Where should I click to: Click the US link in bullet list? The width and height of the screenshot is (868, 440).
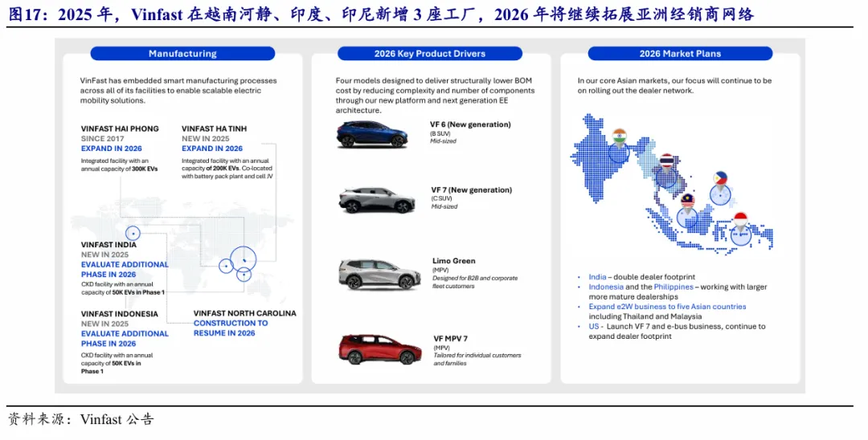point(593,326)
